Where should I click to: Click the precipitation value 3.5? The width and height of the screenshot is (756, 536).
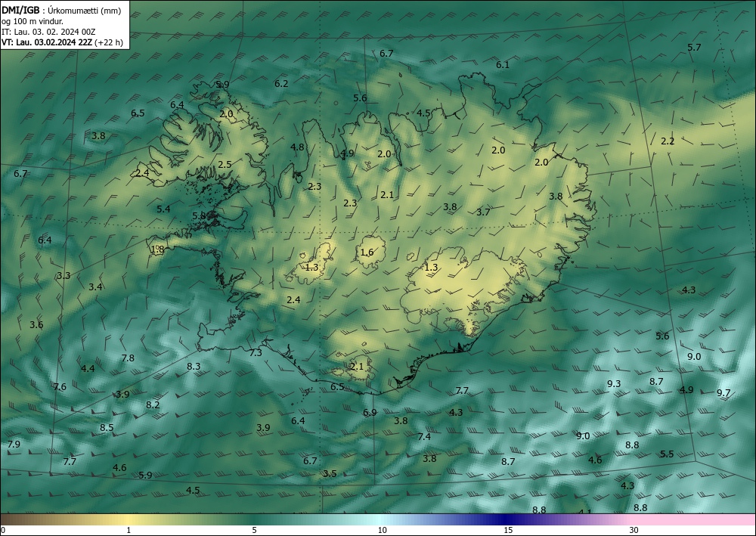click(x=330, y=474)
